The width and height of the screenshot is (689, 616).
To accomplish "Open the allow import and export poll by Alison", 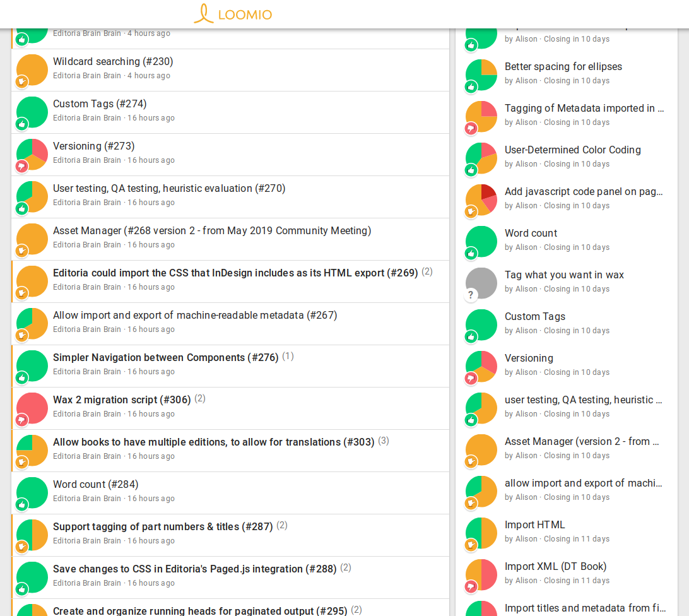I will [583, 483].
